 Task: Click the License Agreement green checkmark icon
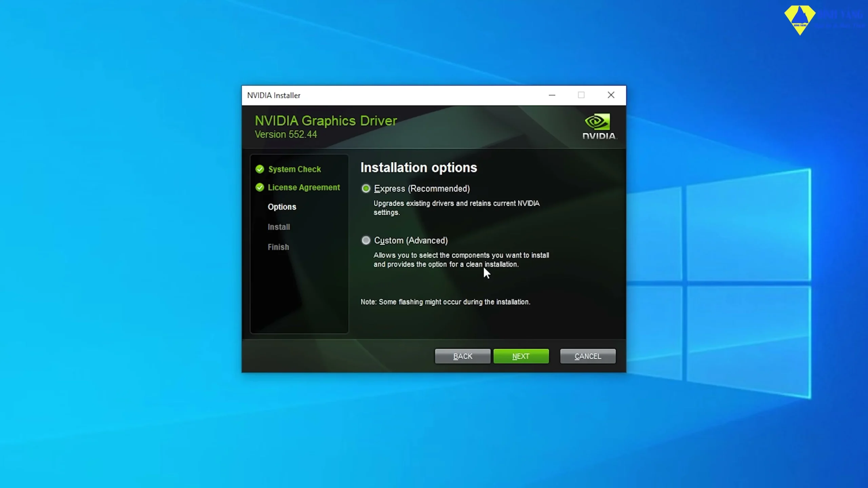[x=260, y=187]
